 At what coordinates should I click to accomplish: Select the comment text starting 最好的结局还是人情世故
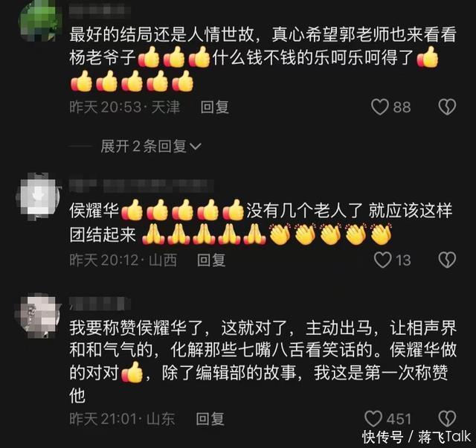263,60
